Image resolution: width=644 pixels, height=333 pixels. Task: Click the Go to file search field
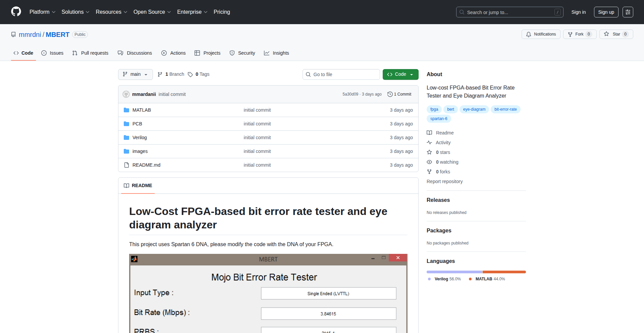tap(341, 74)
